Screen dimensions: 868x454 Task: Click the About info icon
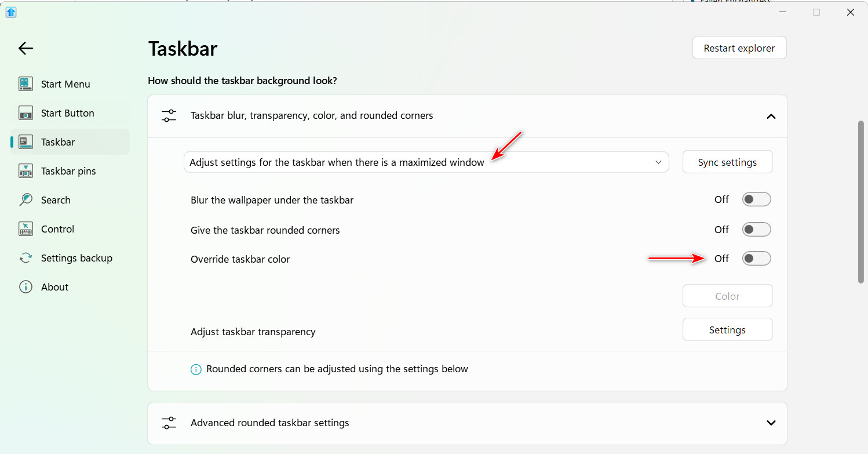(25, 287)
